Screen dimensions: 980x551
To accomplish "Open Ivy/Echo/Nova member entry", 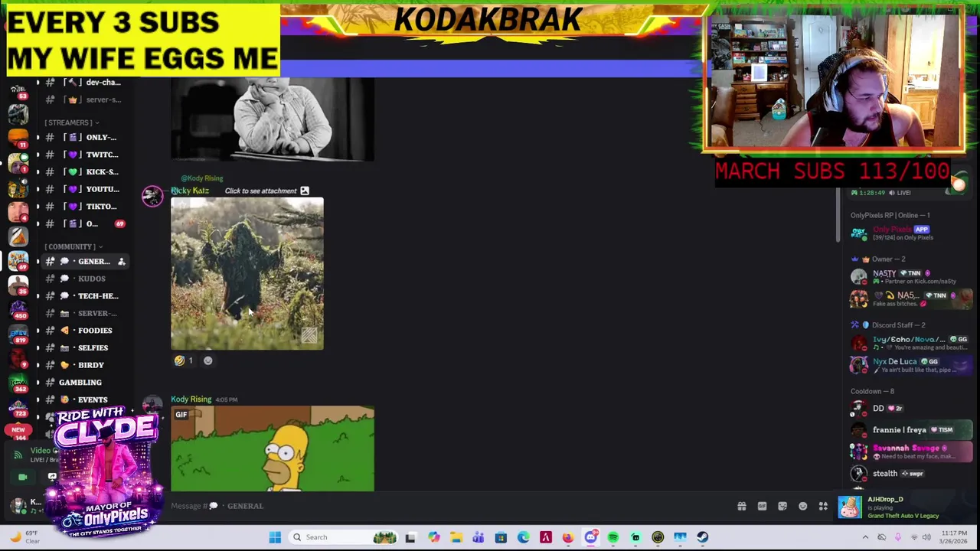I will [x=910, y=343].
